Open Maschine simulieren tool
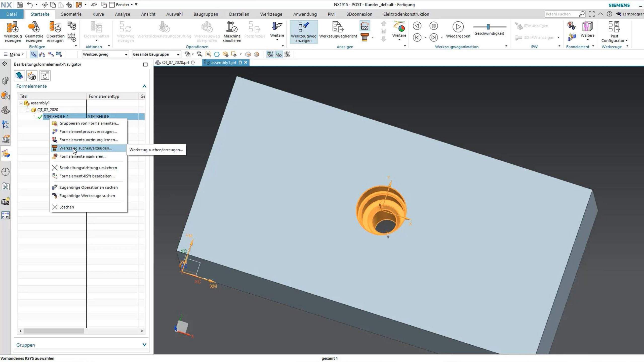The width and height of the screenshot is (644, 362). click(232, 32)
